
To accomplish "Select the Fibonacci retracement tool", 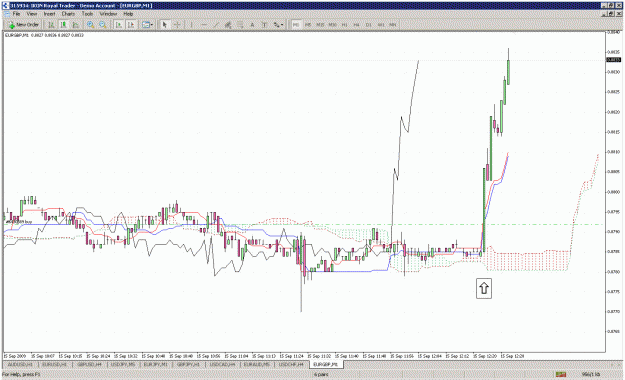I will click(240, 25).
